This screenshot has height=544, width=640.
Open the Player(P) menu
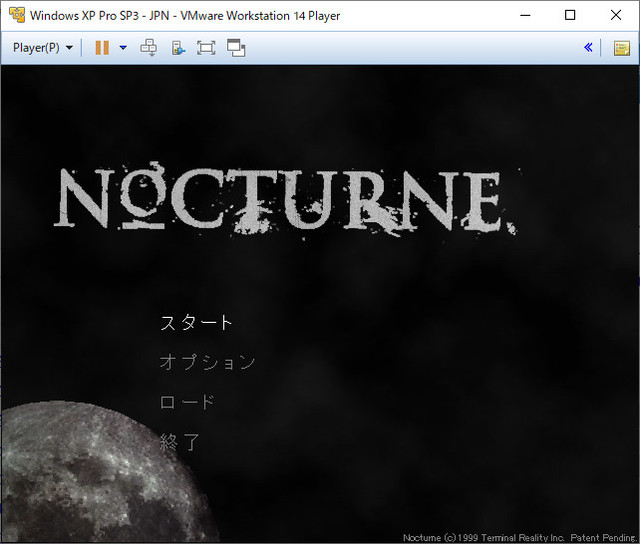(x=43, y=48)
